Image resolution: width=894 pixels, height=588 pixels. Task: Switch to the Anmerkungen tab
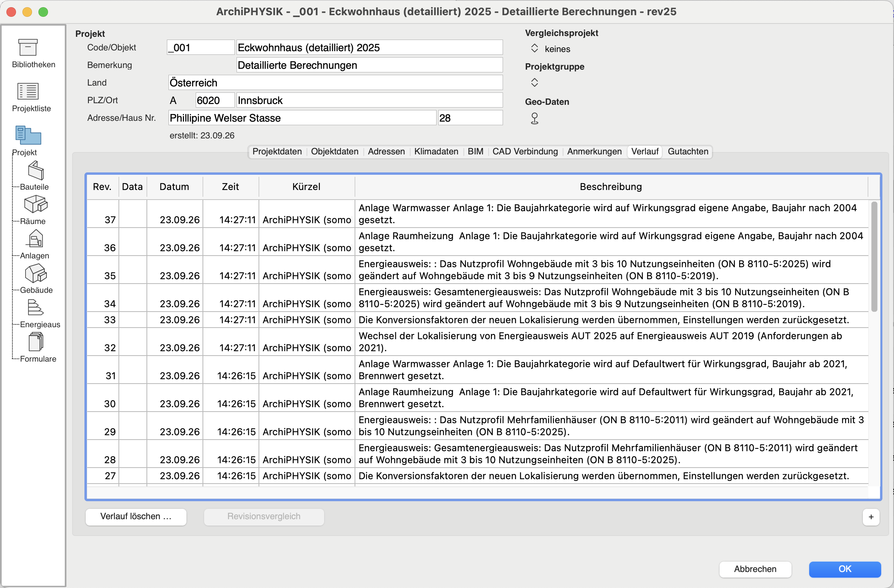[594, 152]
